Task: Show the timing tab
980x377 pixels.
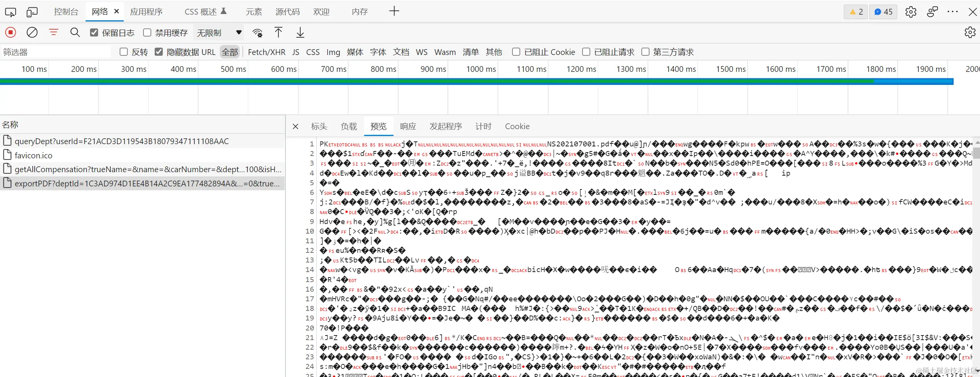Action: [x=483, y=126]
